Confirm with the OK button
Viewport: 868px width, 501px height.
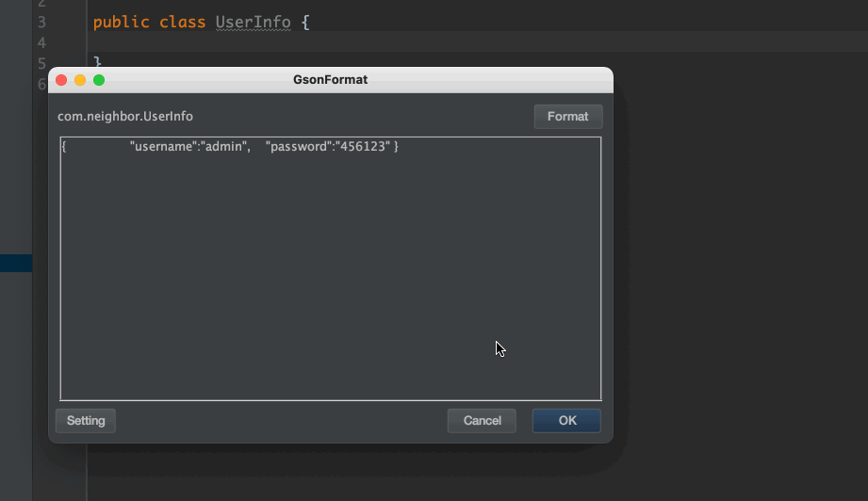[x=566, y=421]
